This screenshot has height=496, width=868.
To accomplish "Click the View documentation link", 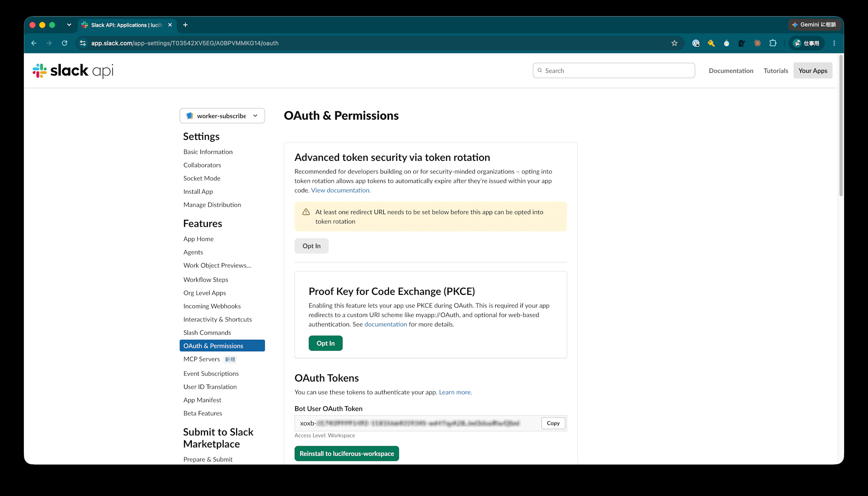I will 341,190.
